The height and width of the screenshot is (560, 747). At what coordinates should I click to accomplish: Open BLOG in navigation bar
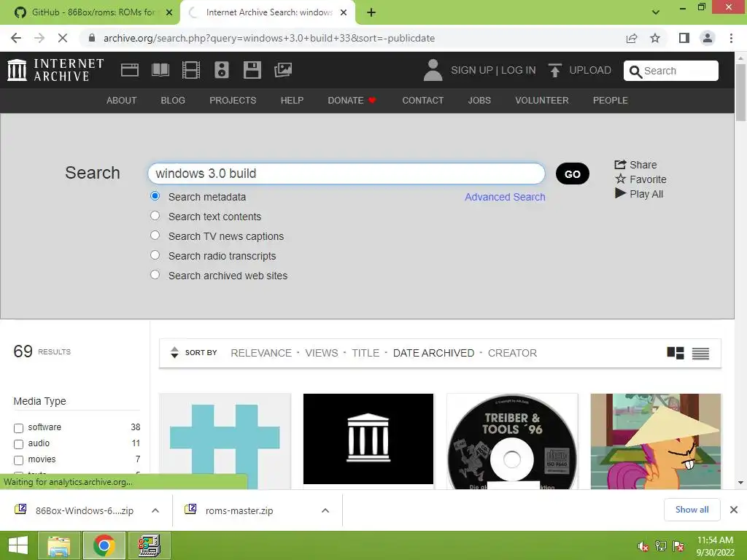(173, 101)
